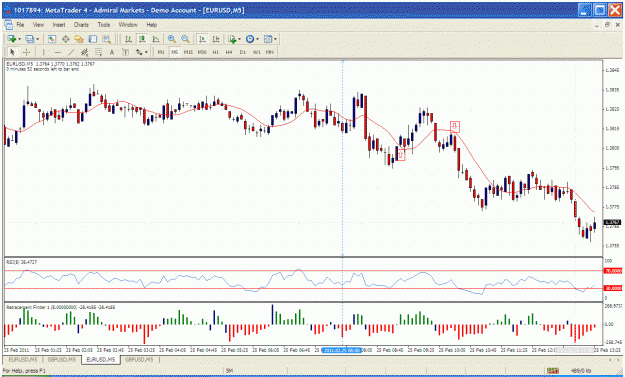Expand the Periods dropdown arrow
Screen dimensions: 625x377
(x=257, y=39)
